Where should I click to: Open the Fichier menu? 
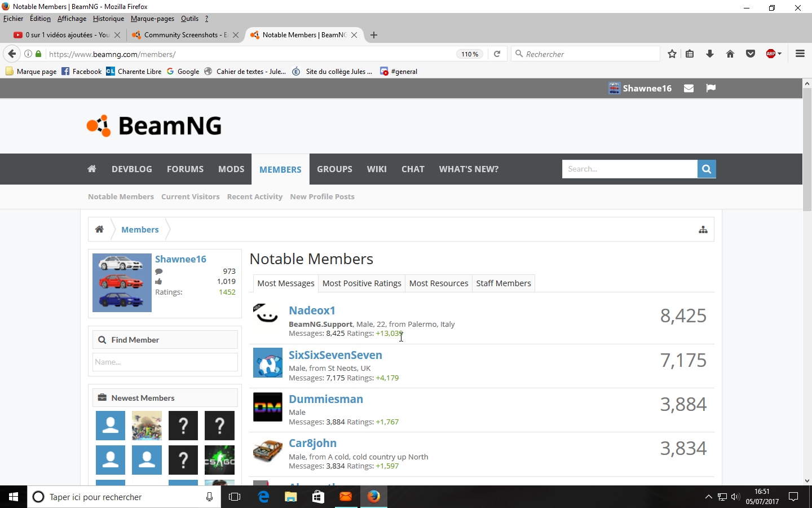13,19
